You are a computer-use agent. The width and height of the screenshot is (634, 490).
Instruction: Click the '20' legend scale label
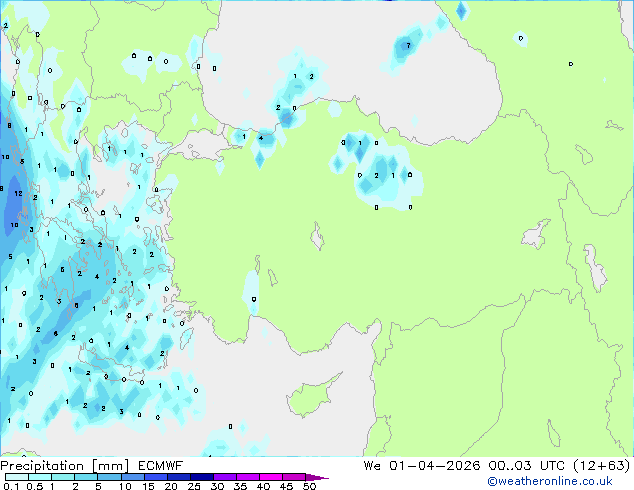171,486
